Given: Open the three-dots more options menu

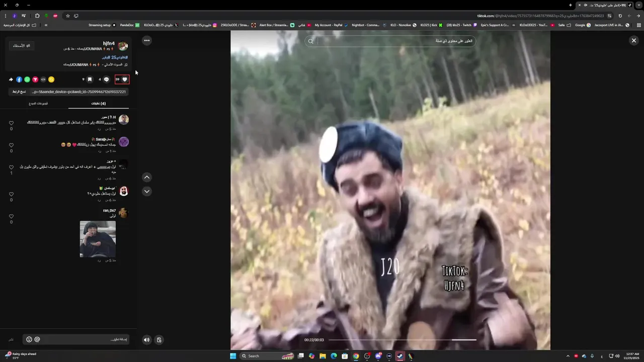Looking at the screenshot, I should click(147, 40).
